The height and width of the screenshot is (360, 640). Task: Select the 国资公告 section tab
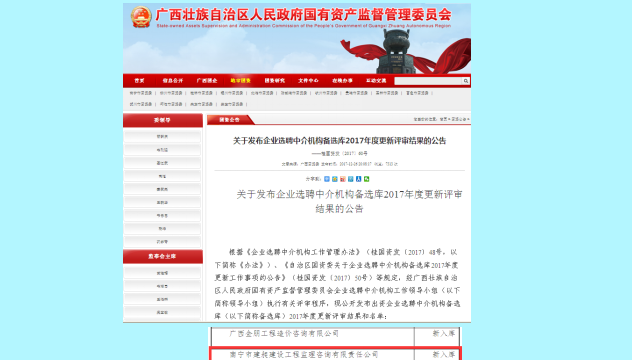pyautogui.click(x=229, y=120)
